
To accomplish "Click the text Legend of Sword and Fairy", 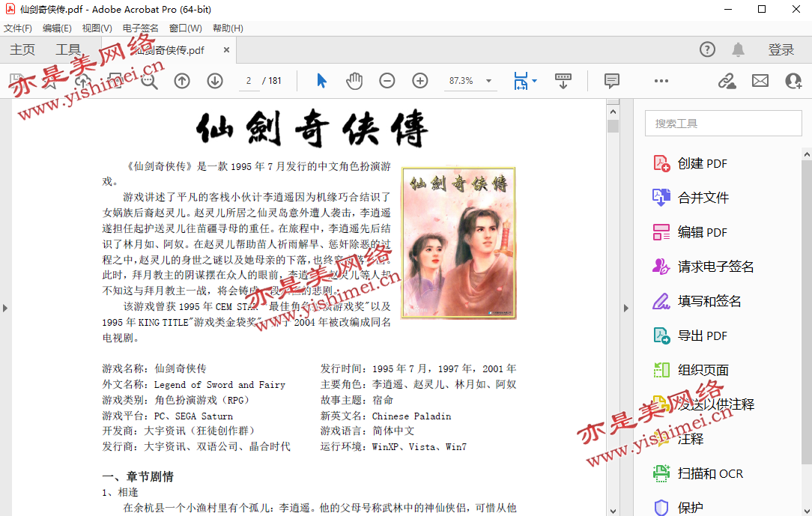I will 219,384.
